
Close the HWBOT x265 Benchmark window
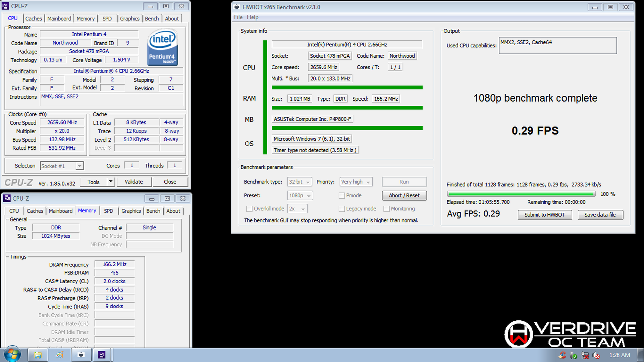pos(626,7)
